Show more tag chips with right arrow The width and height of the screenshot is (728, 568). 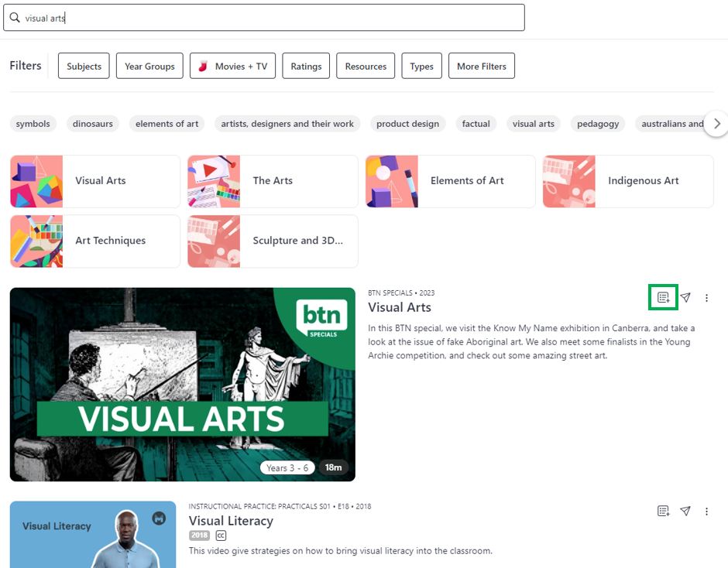coord(717,124)
